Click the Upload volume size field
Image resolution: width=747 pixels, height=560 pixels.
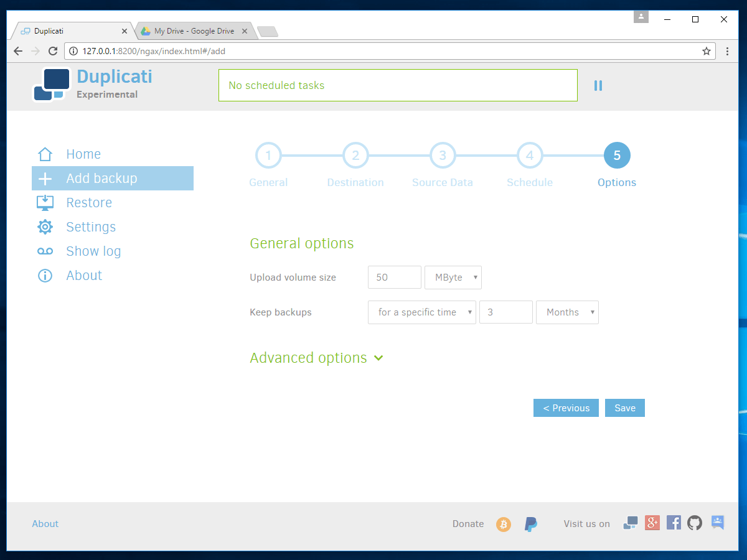pos(394,278)
